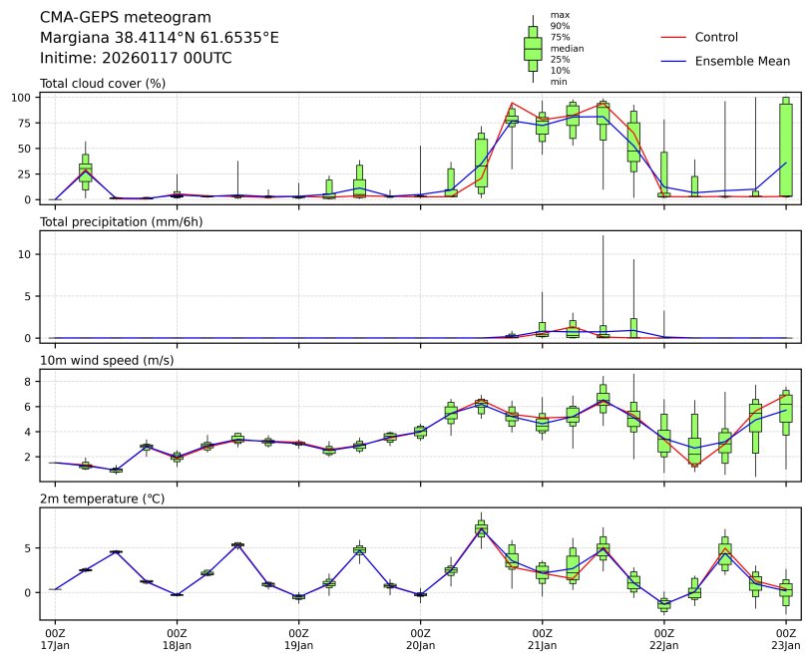The height and width of the screenshot is (662, 812).
Task: Click the 00Z 21Jan x-axis label
Action: coord(542,639)
